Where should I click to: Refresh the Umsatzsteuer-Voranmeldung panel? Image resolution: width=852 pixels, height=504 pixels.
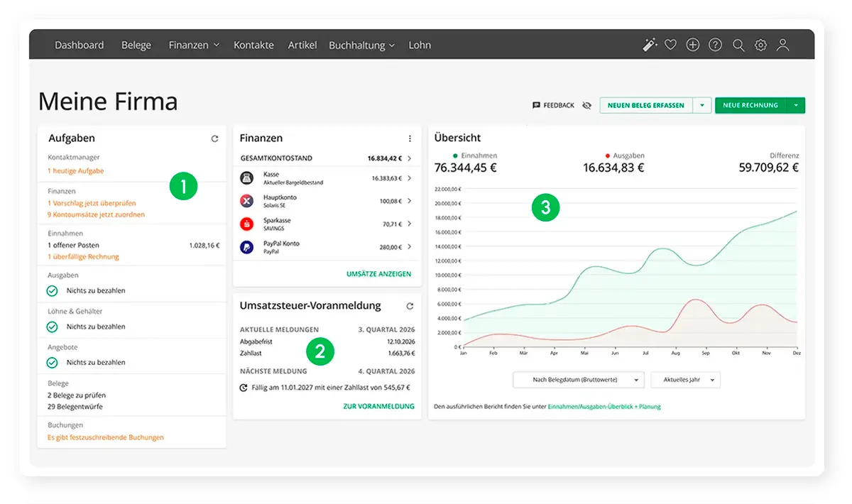[x=410, y=306]
